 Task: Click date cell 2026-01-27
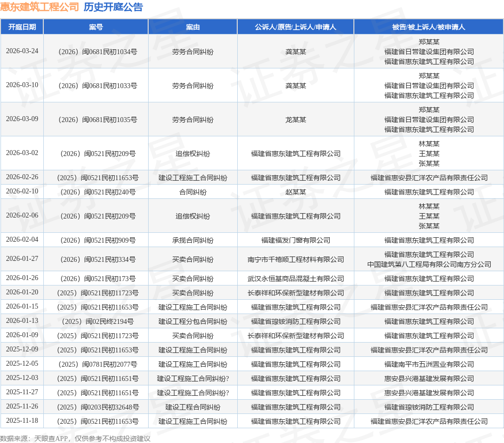(x=22, y=259)
